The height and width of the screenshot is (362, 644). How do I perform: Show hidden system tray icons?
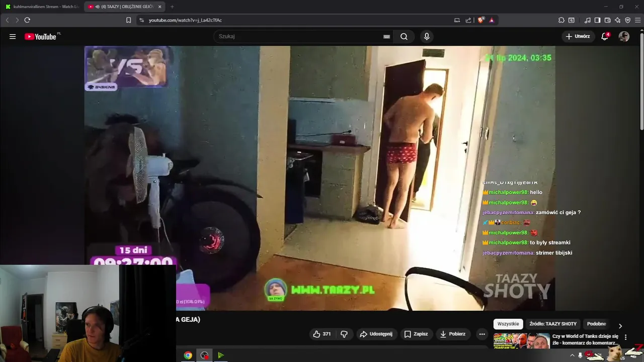572,355
